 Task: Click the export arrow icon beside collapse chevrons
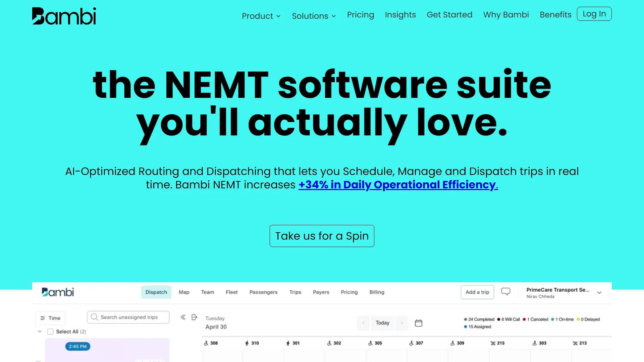(x=194, y=317)
